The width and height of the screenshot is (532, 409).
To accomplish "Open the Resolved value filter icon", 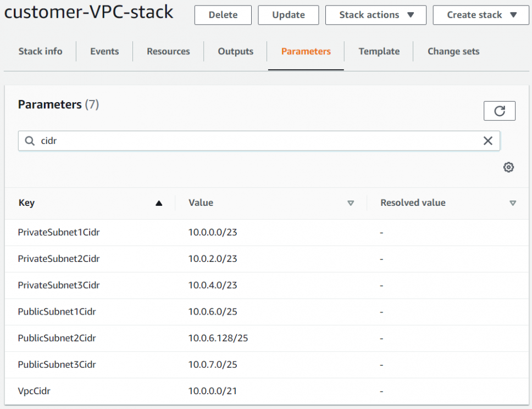I will (x=513, y=203).
